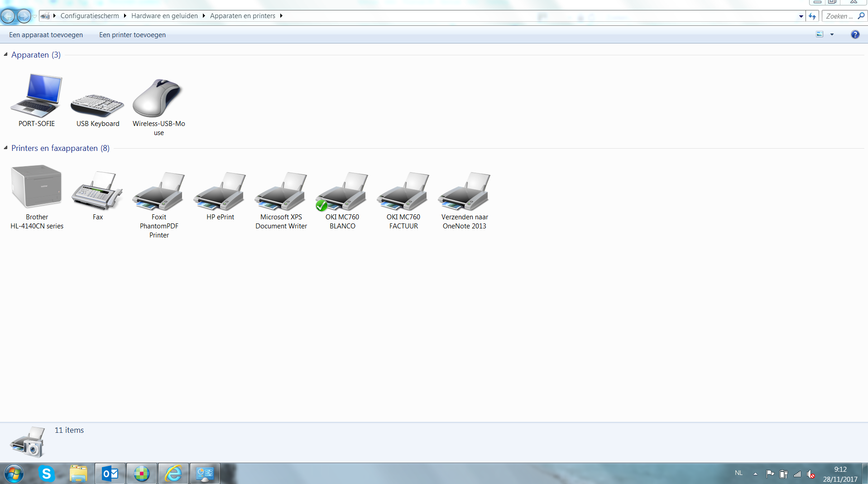Screen dimensions: 868x484
Task: Open the Windows Start orb
Action: point(14,474)
